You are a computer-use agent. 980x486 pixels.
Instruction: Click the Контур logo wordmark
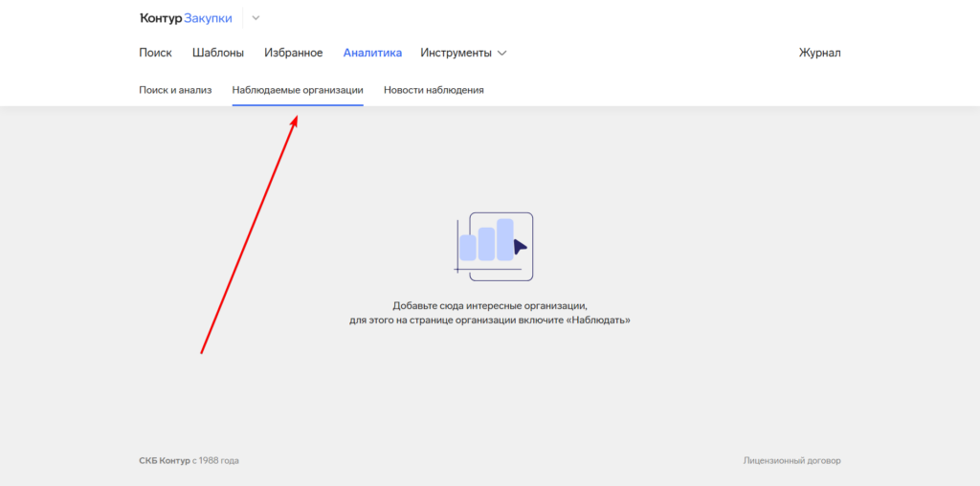pos(160,18)
